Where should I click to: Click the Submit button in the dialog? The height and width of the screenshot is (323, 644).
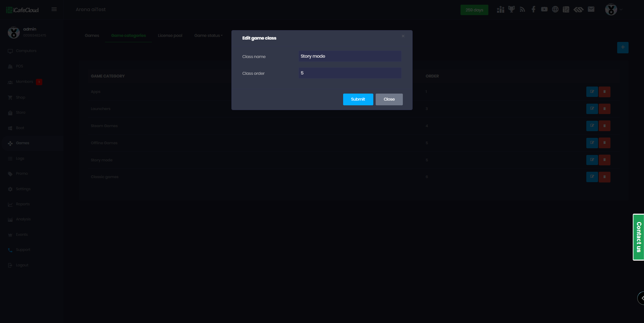point(358,99)
